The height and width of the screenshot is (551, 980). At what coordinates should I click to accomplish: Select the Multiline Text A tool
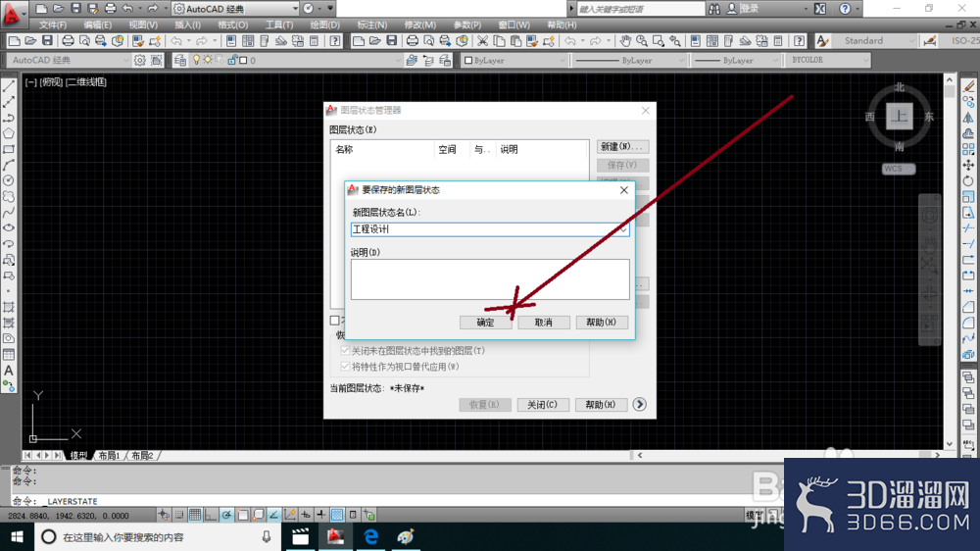coord(9,371)
